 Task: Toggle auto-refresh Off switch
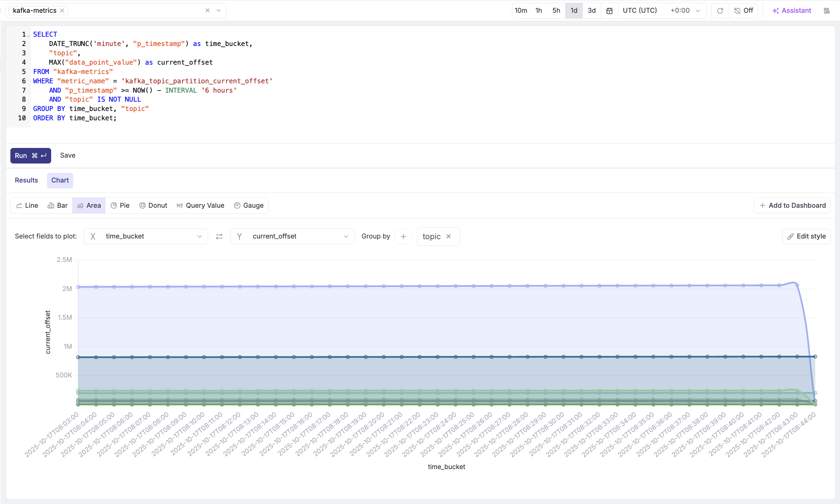744,11
